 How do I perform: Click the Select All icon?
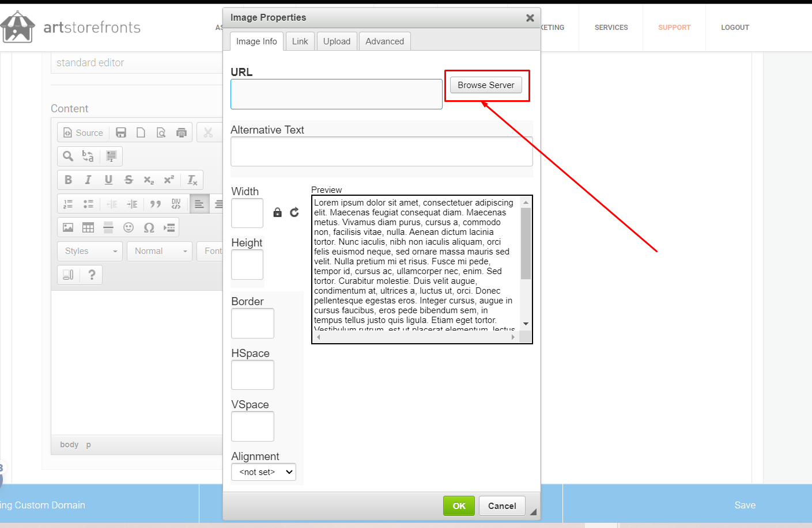[111, 156]
